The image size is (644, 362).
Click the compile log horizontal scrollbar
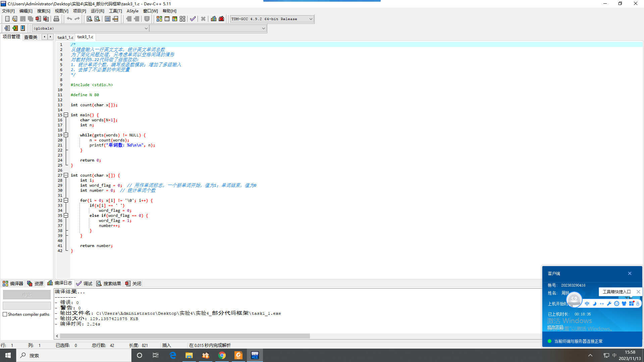(184, 336)
